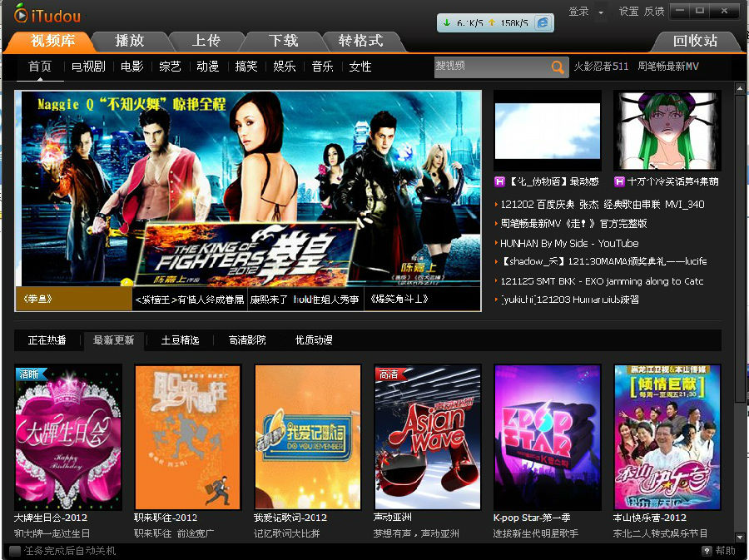
Task: Enable the 任务完成后自动关机 checkbox
Action: point(14,551)
